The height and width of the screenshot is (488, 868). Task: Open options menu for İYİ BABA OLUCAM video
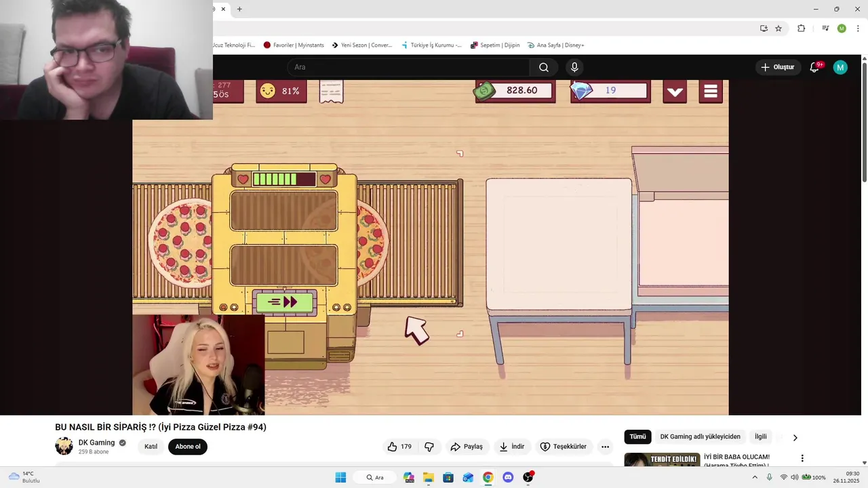802,458
